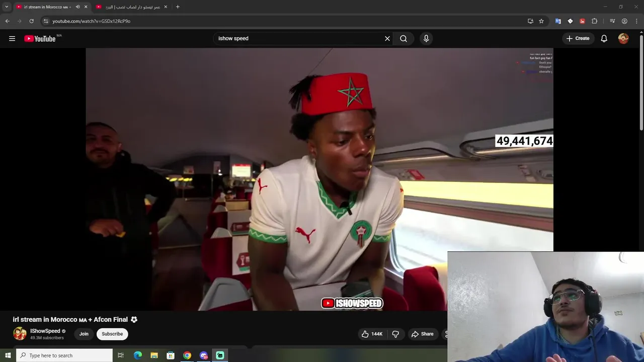Close the Arabic-titled YouTube tab
The image size is (644, 362).
click(x=166, y=7)
